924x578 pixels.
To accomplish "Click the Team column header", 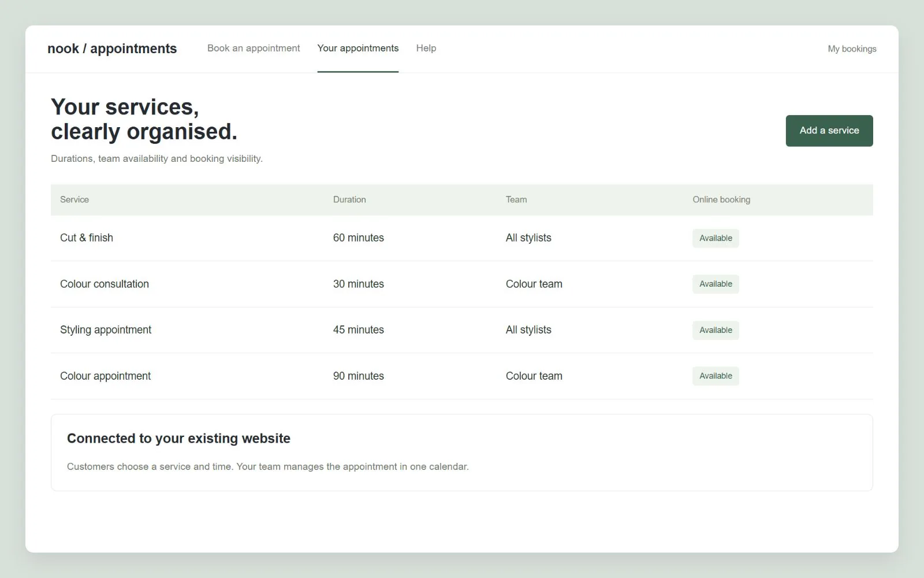I will point(516,199).
